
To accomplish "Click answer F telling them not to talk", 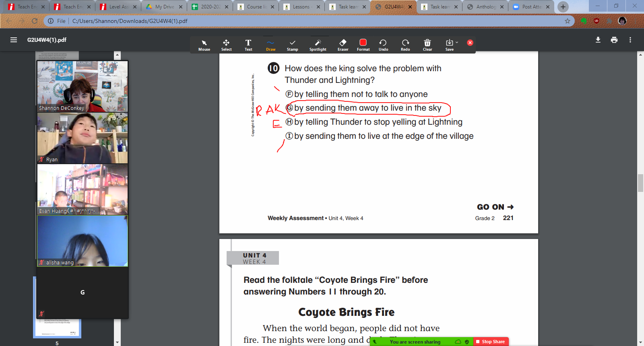I will pos(357,94).
